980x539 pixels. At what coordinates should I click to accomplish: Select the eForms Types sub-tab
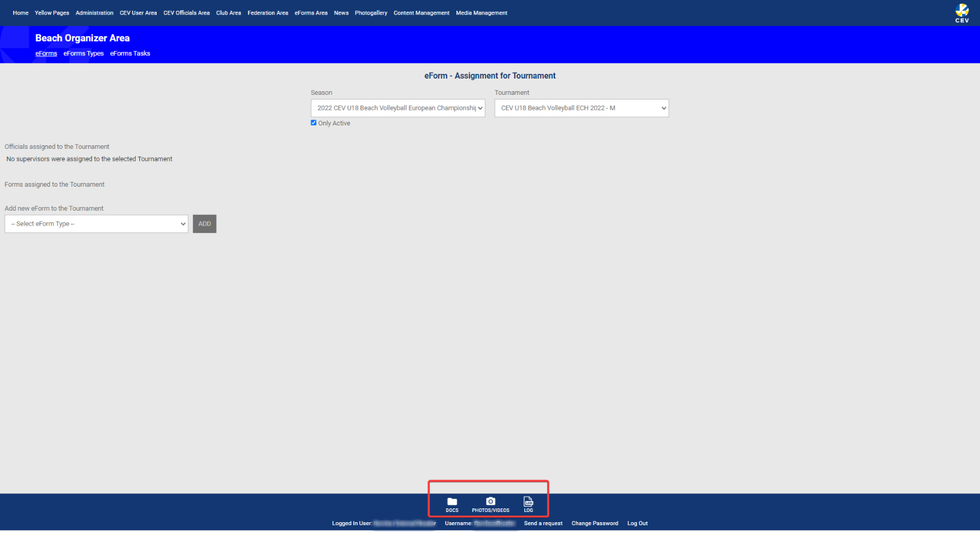coord(83,53)
